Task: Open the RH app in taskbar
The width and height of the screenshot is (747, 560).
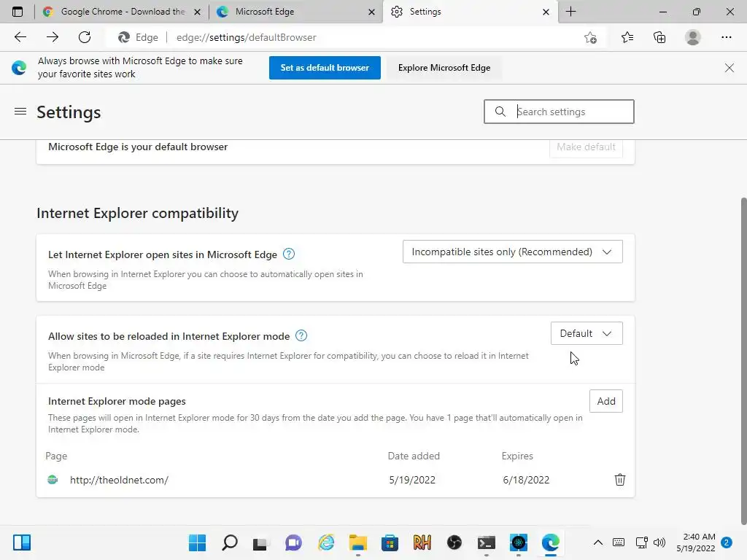Action: [422, 542]
